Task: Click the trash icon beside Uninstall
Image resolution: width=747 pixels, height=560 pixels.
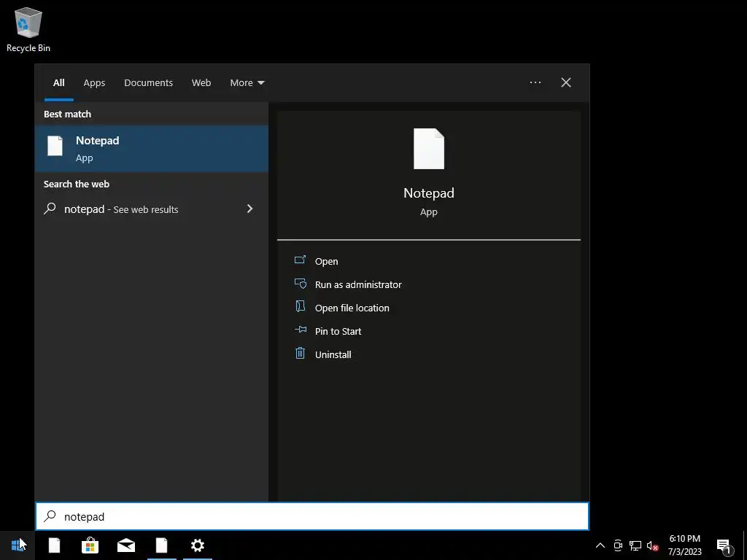Action: 300,353
